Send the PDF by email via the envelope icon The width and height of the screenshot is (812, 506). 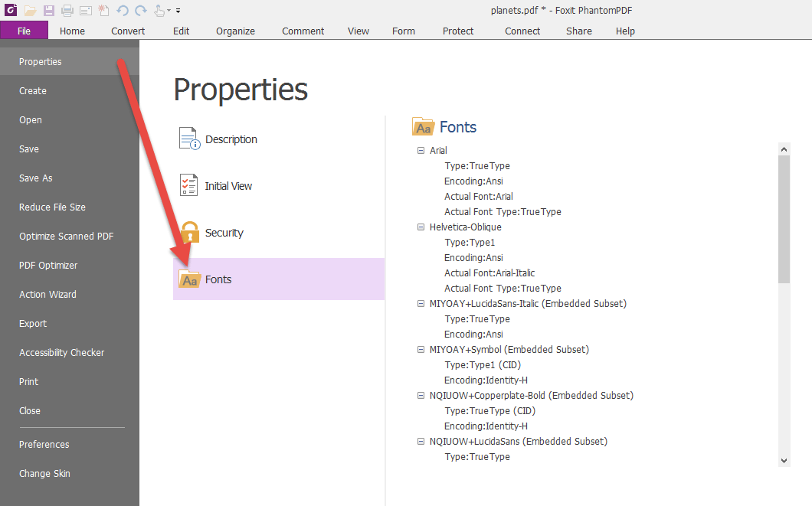tap(84, 10)
